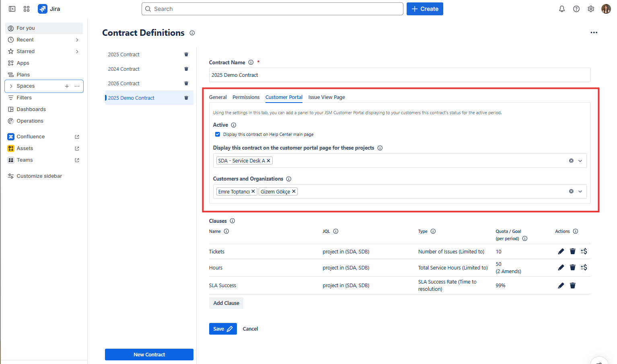Delete the Hours clause via trash icon
This screenshot has width=617, height=364.
(572, 267)
